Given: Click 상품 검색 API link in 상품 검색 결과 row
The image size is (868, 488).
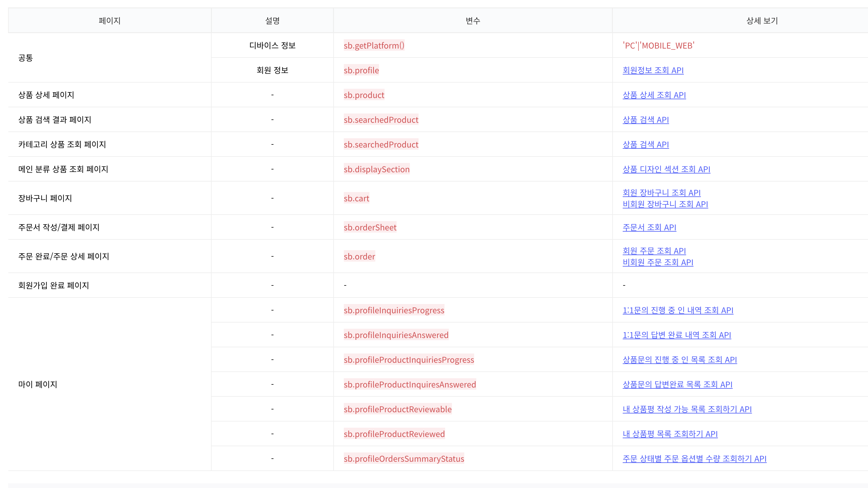Looking at the screenshot, I should [645, 120].
